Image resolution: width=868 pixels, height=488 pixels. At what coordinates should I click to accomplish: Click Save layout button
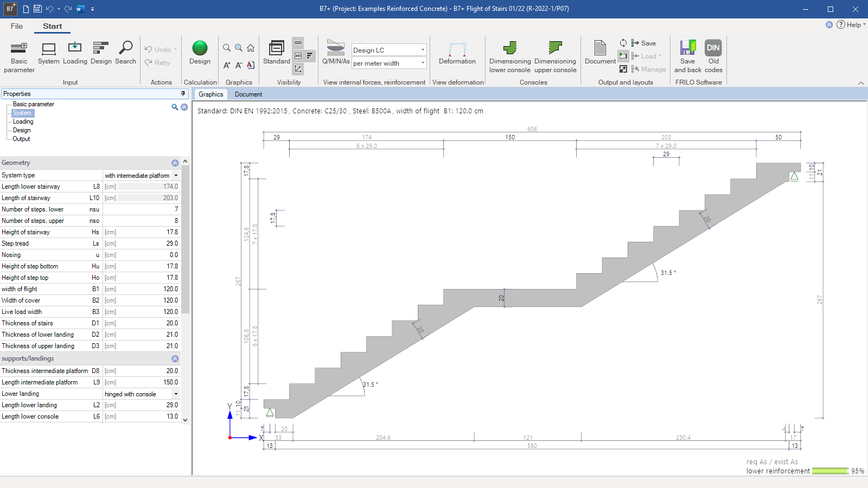coord(643,43)
